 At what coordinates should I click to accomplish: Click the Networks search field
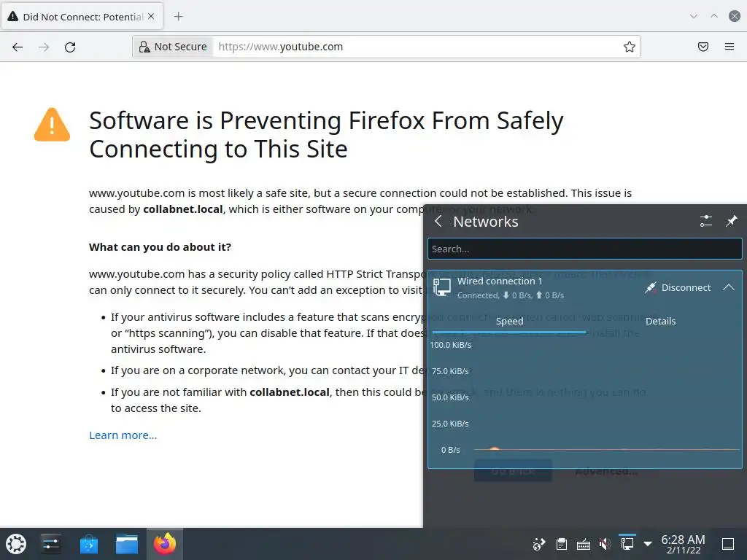584,249
